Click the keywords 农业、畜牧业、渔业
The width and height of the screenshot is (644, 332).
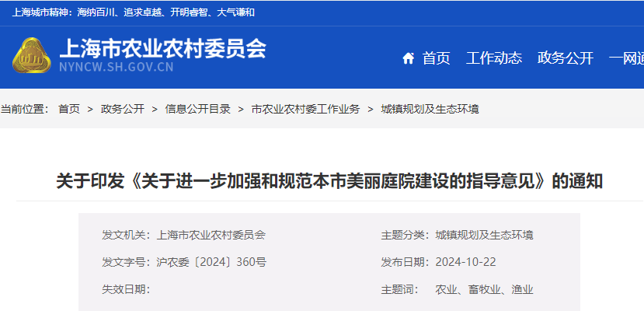pos(484,289)
